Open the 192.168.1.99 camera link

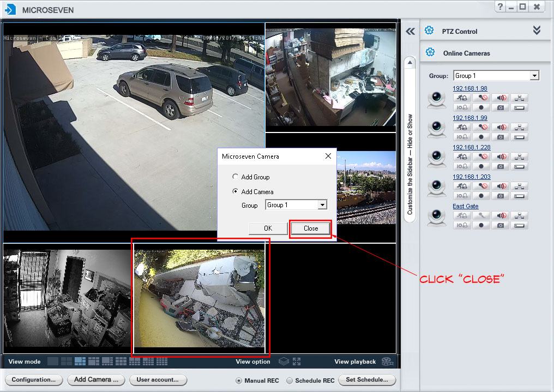click(x=470, y=118)
